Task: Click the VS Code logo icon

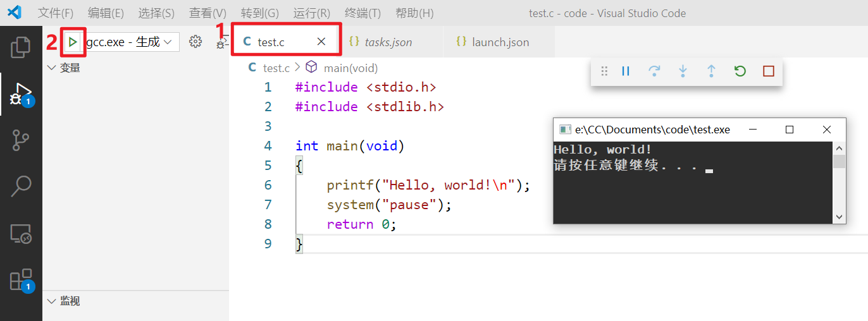Action: [x=15, y=13]
